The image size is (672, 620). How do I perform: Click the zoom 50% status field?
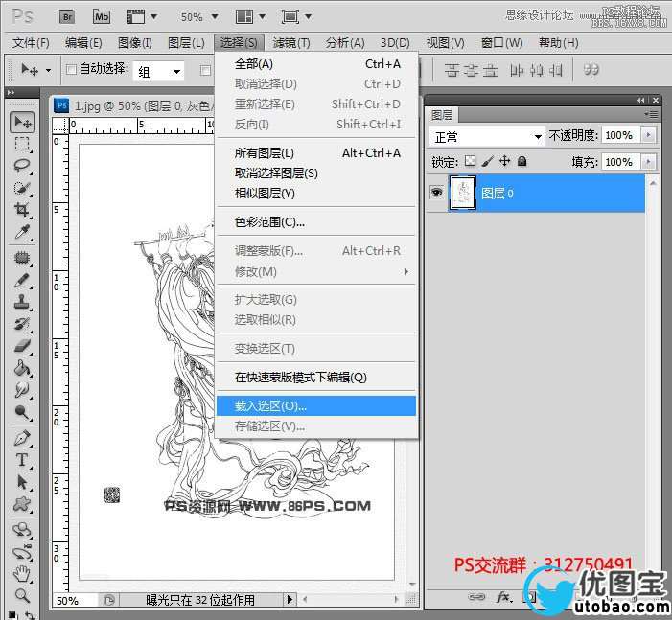coord(75,600)
